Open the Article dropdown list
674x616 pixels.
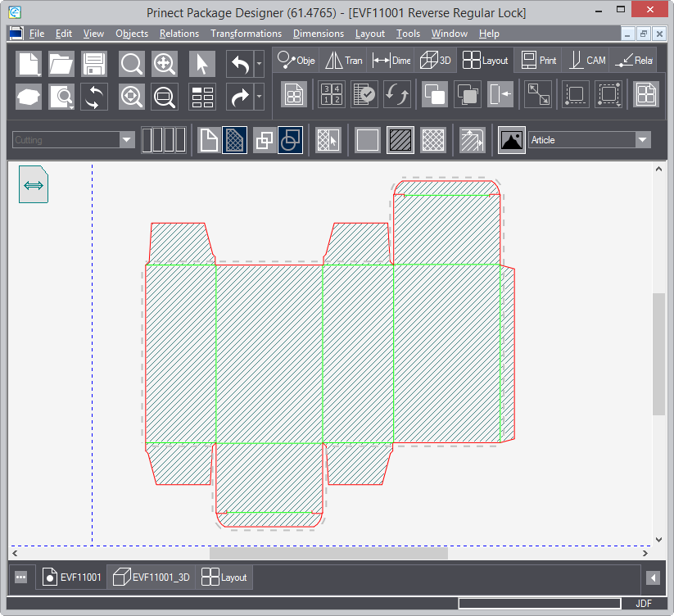(643, 140)
